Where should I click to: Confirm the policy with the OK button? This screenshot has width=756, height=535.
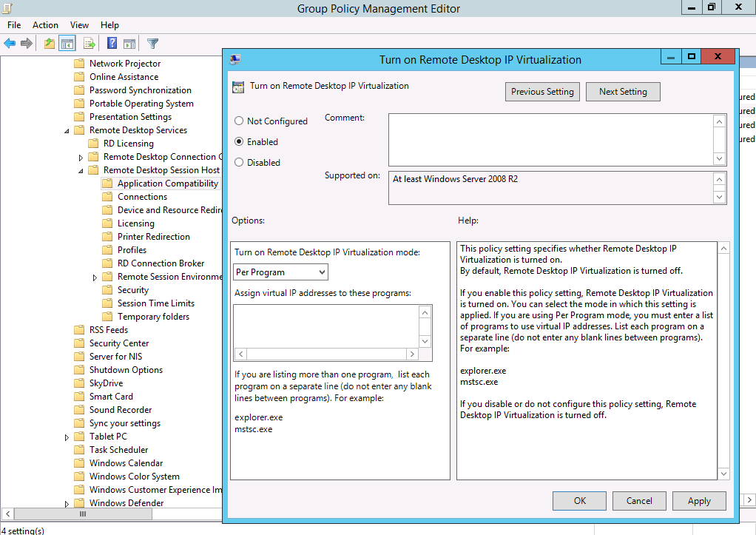pos(579,501)
